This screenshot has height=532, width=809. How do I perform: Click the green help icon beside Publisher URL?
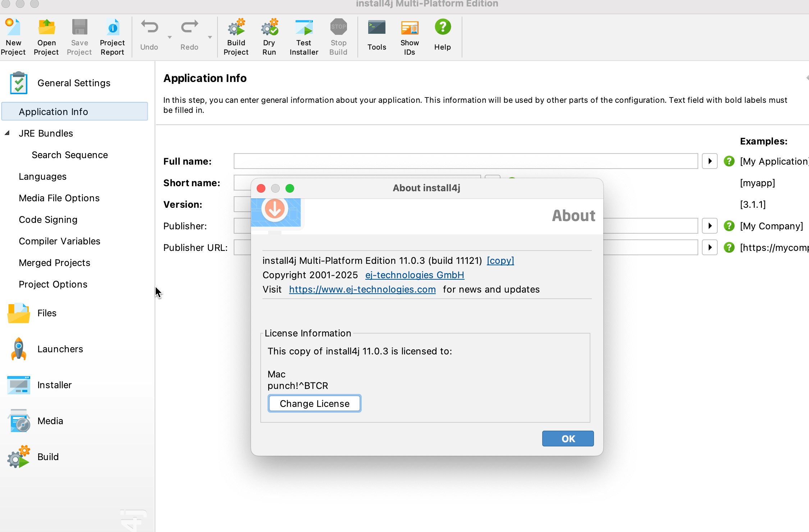tap(729, 247)
